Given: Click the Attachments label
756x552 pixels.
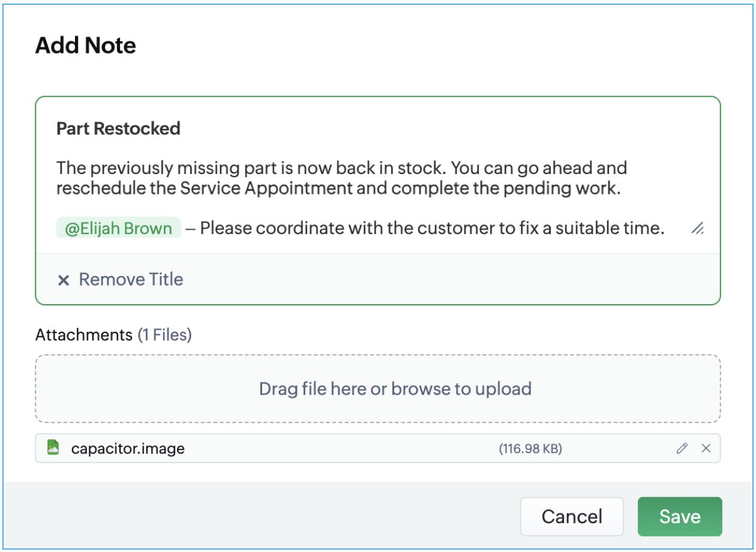Looking at the screenshot, I should (x=83, y=335).
